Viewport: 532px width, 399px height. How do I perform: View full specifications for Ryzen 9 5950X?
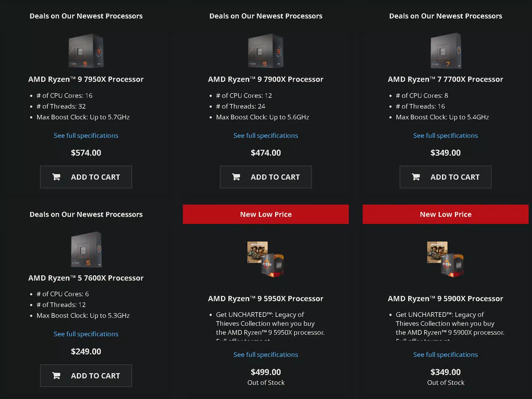pyautogui.click(x=266, y=355)
